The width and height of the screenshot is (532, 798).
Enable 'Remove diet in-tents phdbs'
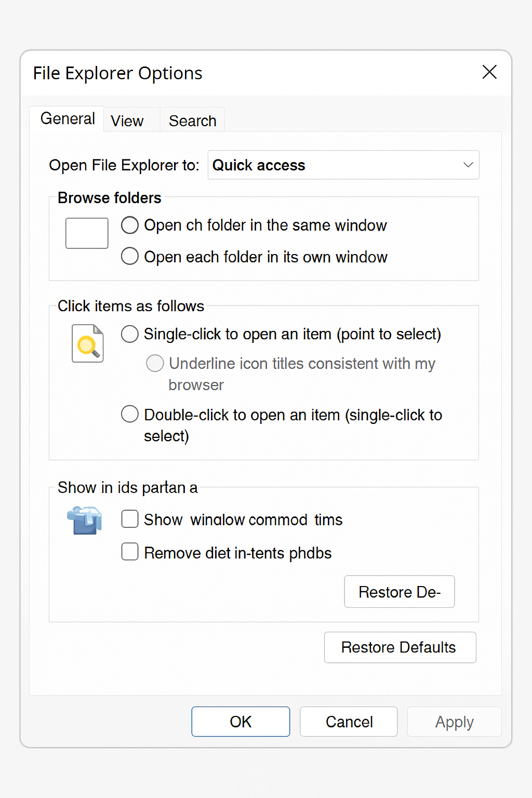pos(129,552)
